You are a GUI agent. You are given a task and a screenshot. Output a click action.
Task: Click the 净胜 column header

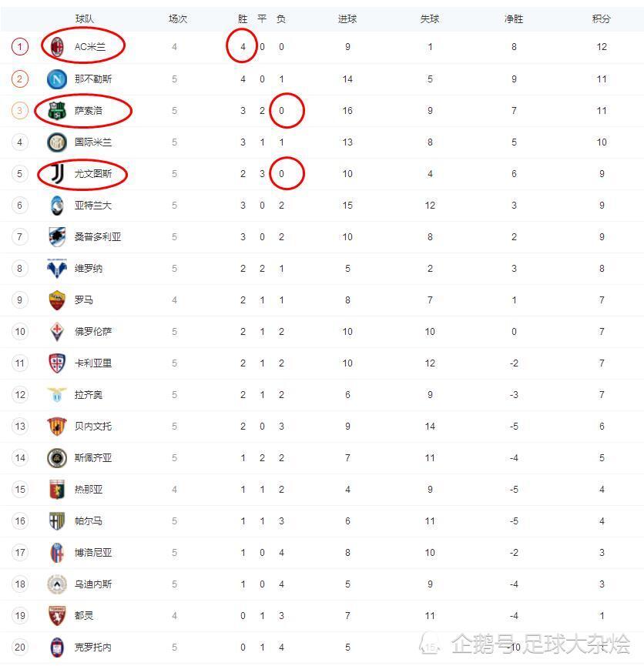click(x=514, y=18)
